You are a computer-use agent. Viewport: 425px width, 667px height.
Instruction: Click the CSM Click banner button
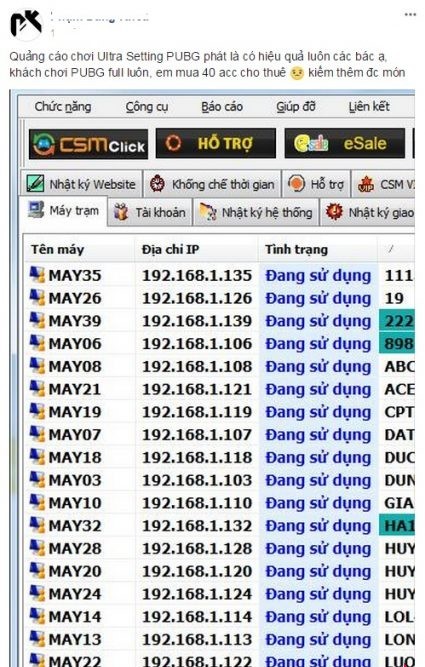point(88,144)
